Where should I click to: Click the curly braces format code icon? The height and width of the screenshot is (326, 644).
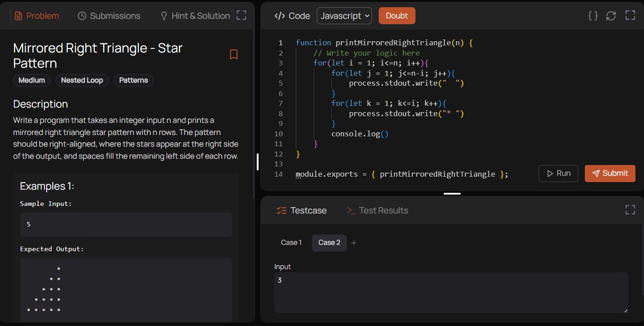[593, 16]
